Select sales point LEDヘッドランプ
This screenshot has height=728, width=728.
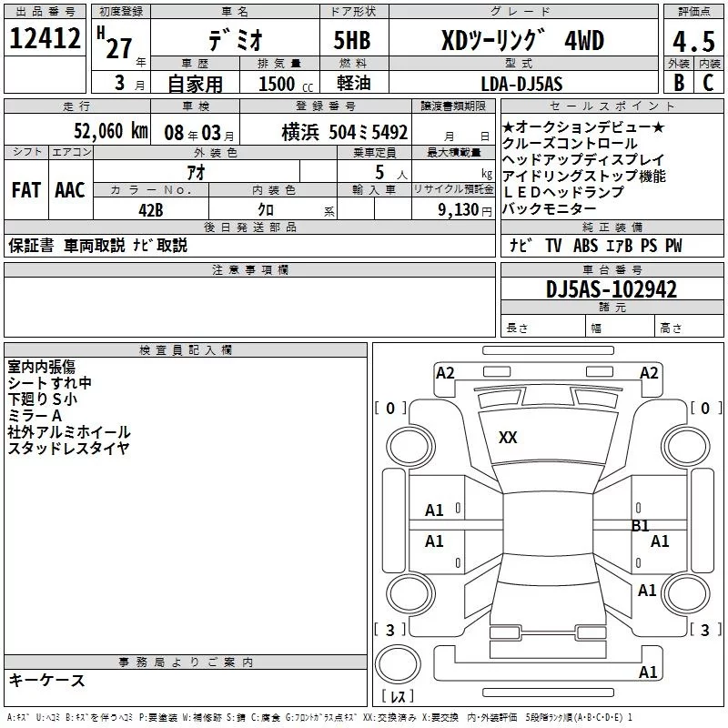pos(563,192)
